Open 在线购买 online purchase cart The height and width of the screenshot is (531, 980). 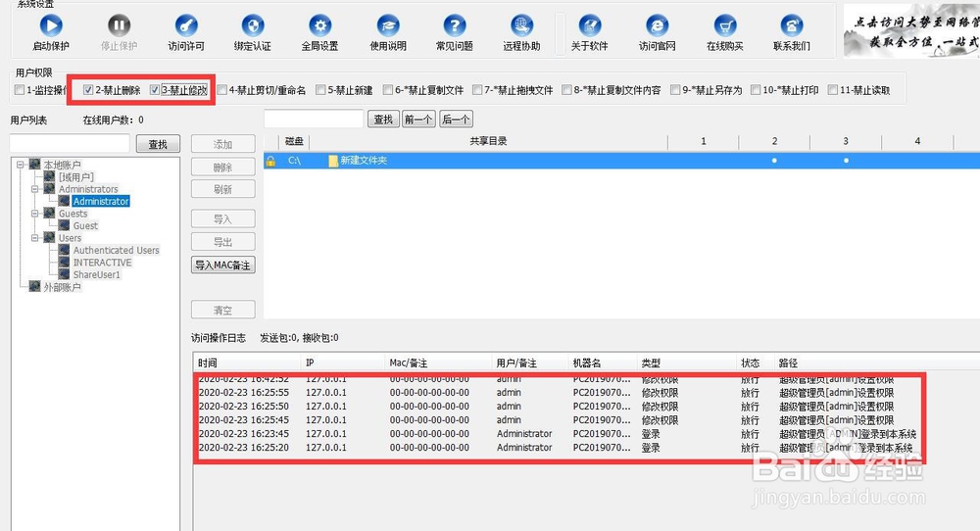[x=724, y=25]
